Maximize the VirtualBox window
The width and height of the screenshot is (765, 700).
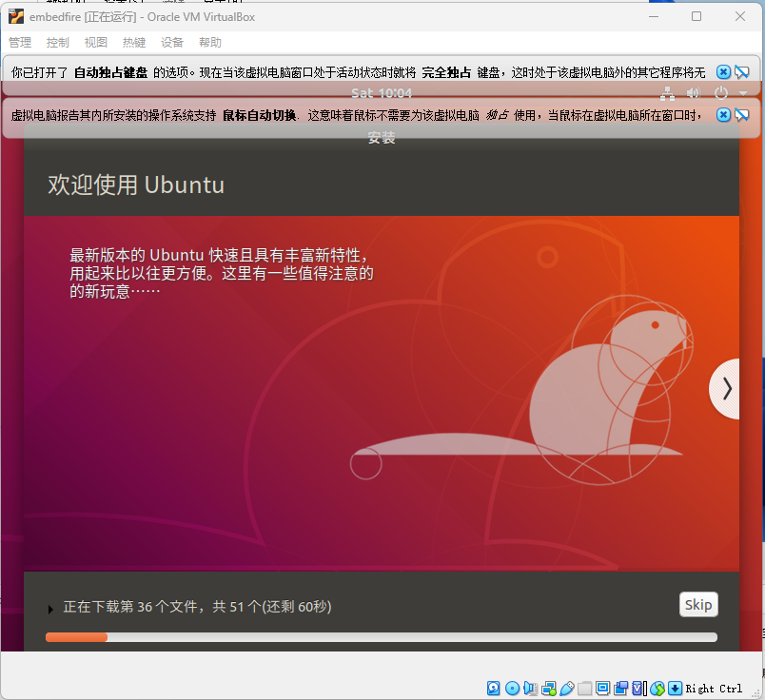[696, 16]
